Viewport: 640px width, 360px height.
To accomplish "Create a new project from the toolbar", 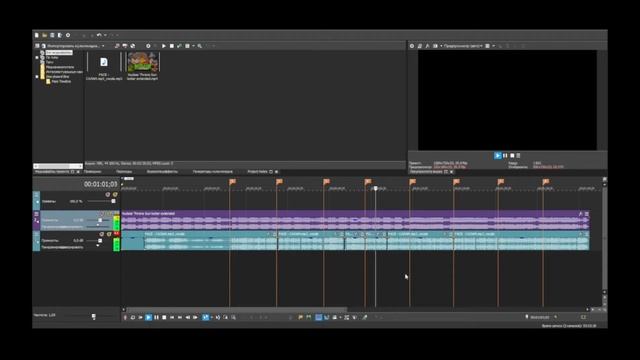I will (37, 36).
